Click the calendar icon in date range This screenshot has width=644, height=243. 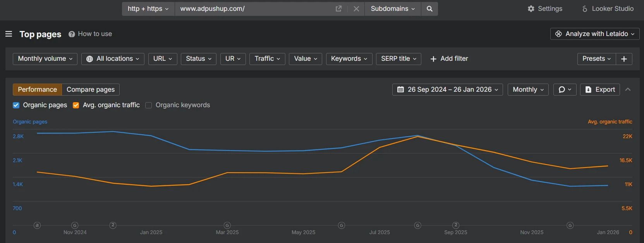[x=400, y=89]
